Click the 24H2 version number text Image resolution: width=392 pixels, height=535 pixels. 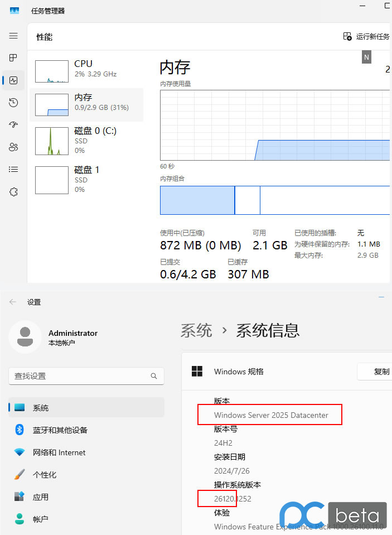(223, 443)
